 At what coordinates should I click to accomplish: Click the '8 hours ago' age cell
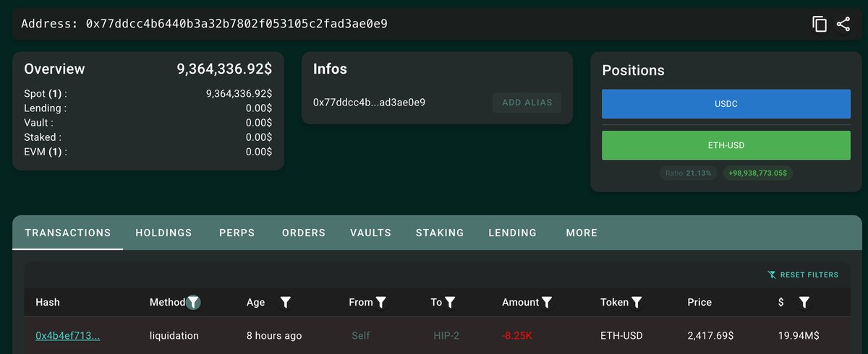(x=274, y=336)
